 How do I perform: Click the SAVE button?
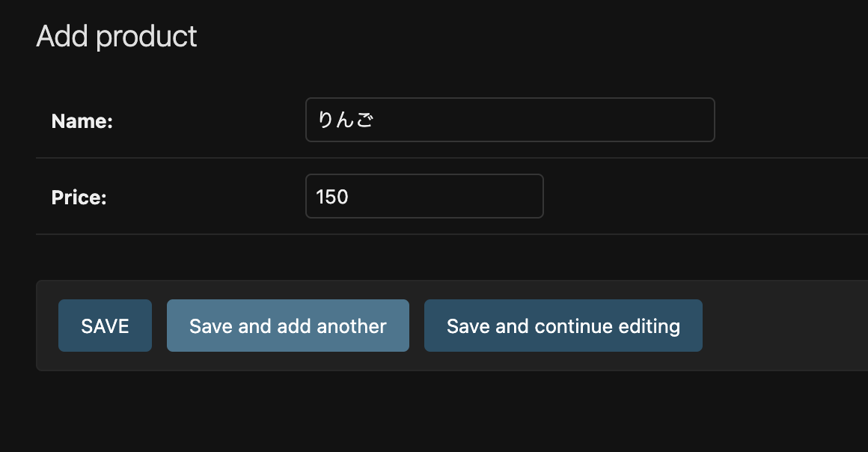coord(105,326)
